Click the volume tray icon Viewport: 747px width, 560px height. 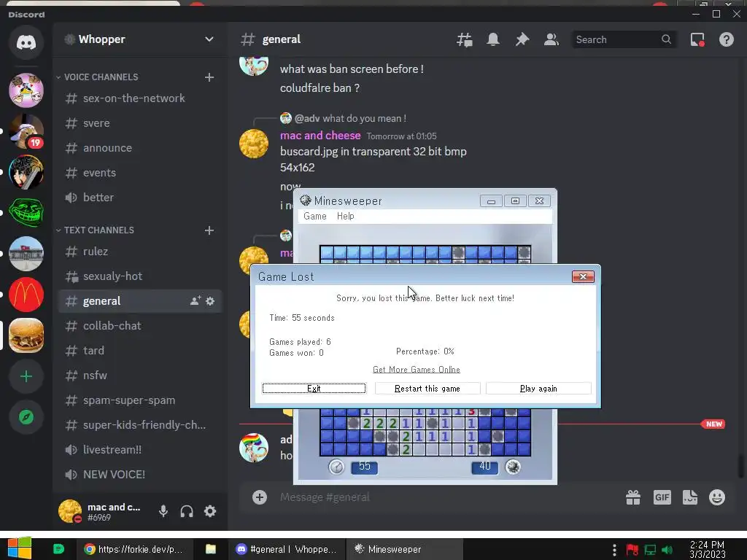[x=667, y=550]
